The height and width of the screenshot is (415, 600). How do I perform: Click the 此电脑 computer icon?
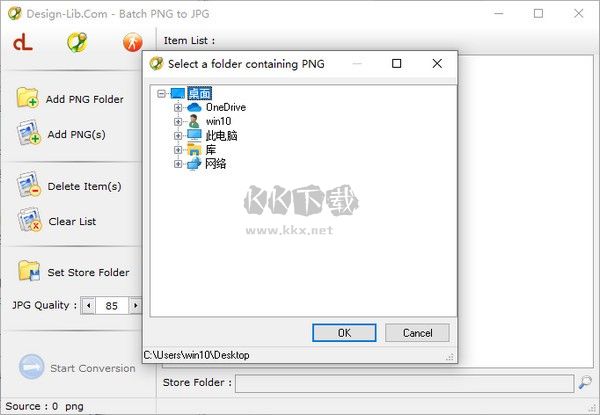click(x=194, y=135)
